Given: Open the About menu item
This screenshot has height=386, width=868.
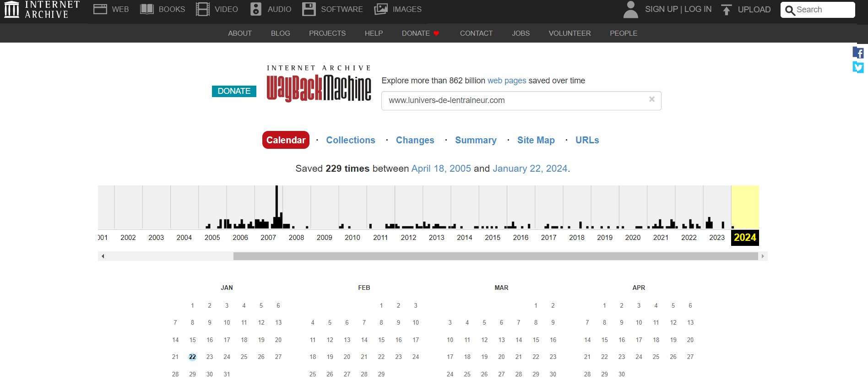Looking at the screenshot, I should (x=240, y=33).
